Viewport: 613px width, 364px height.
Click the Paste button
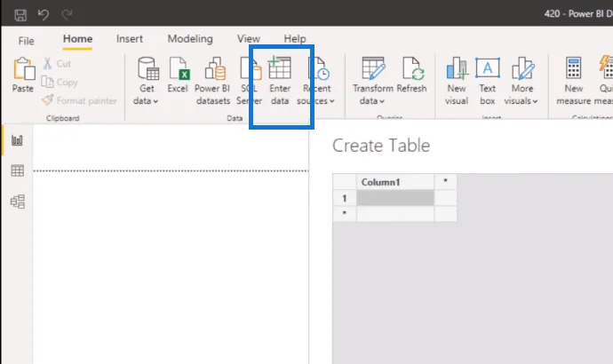(x=23, y=75)
